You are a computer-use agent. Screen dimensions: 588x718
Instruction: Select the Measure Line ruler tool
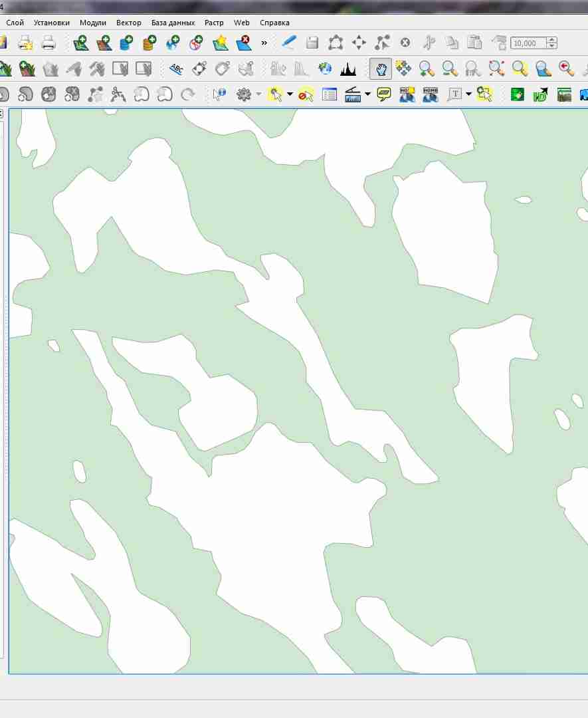(x=353, y=95)
